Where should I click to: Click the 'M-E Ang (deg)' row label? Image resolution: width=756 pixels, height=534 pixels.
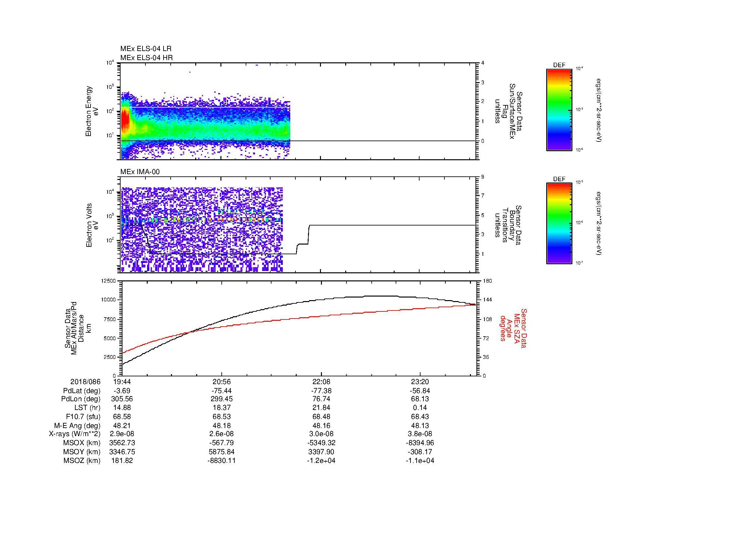77,425
